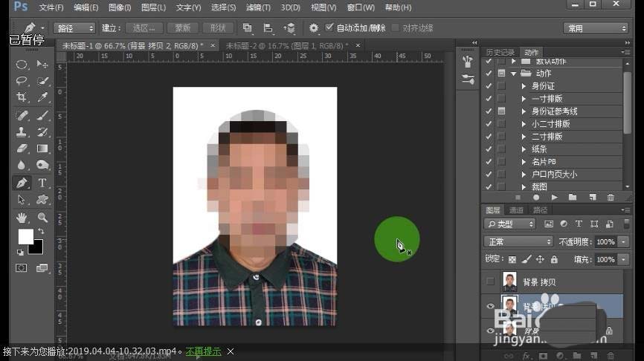The height and width of the screenshot is (361, 644).
Task: Select the Lasso tool
Action: 22,81
